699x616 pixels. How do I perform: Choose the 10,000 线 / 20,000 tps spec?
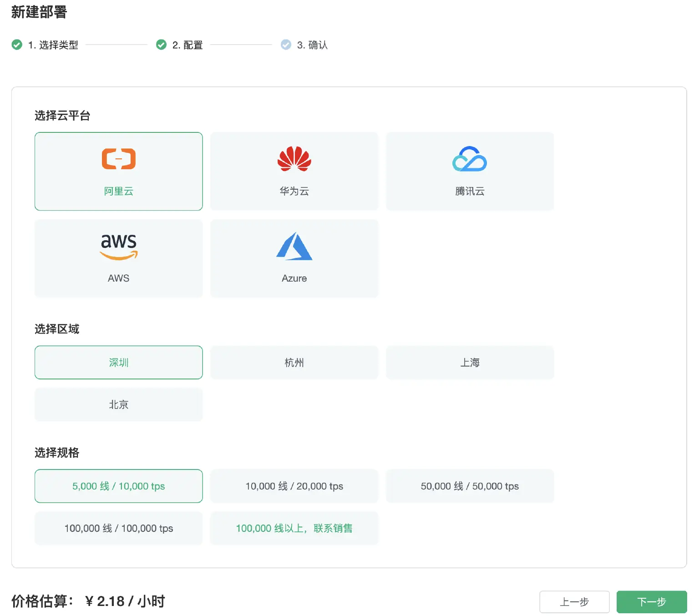point(294,486)
